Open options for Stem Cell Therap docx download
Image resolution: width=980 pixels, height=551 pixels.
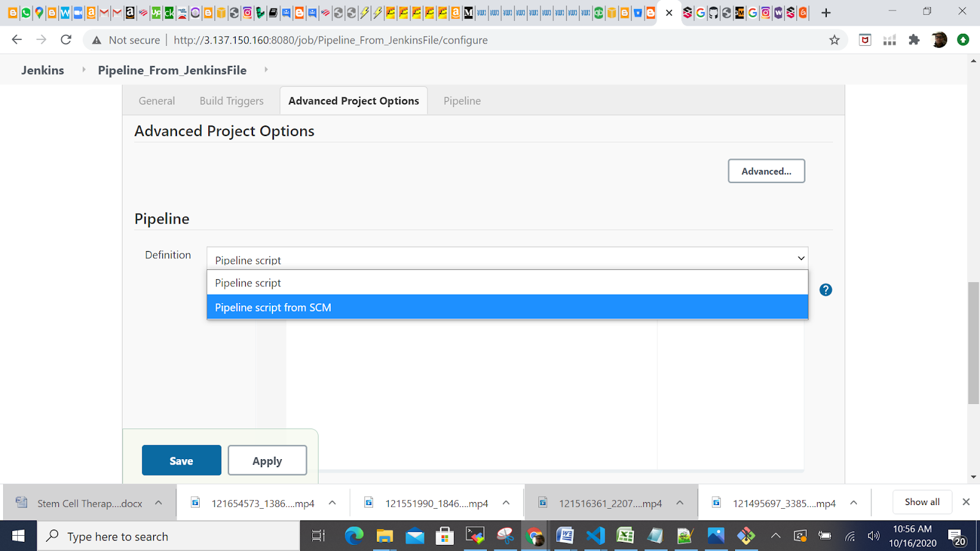[x=159, y=503]
